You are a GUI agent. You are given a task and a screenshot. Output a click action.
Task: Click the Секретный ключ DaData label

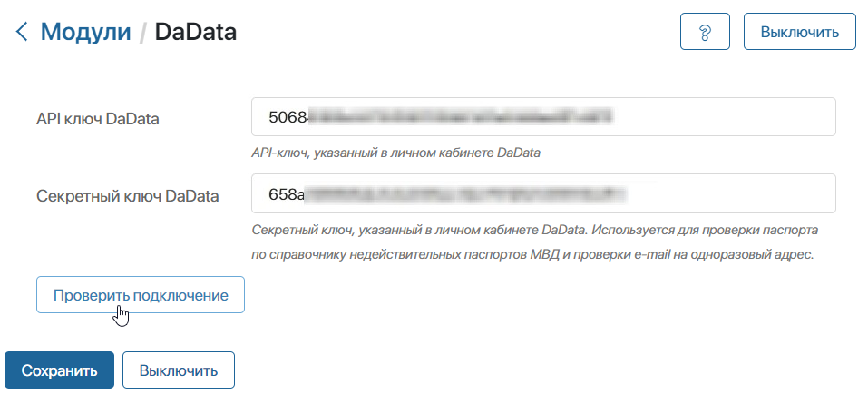click(x=127, y=195)
